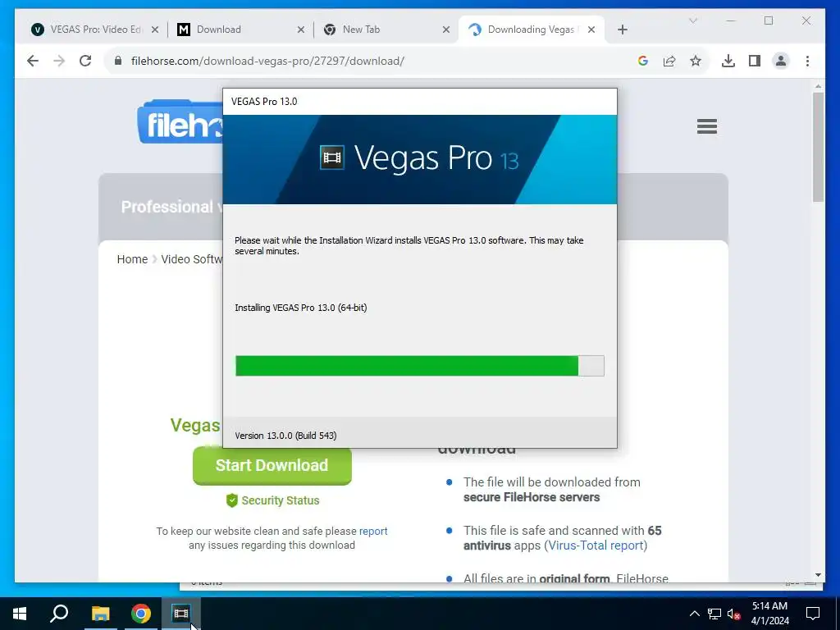
Task: Click the browser back arrow
Action: tap(33, 61)
